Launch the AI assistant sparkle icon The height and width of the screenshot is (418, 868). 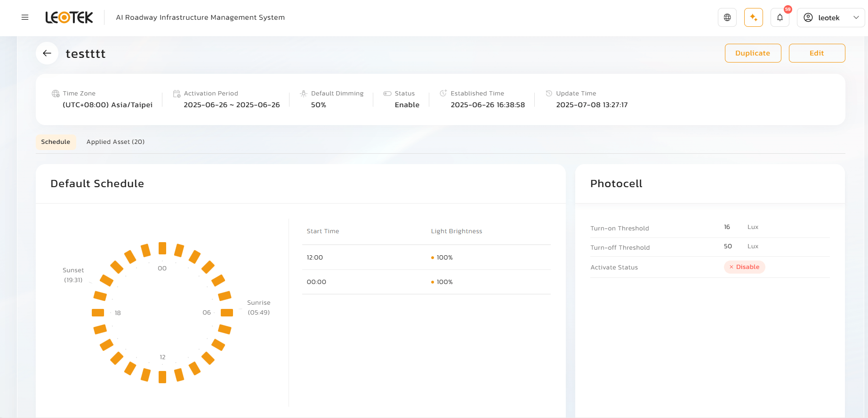[753, 17]
